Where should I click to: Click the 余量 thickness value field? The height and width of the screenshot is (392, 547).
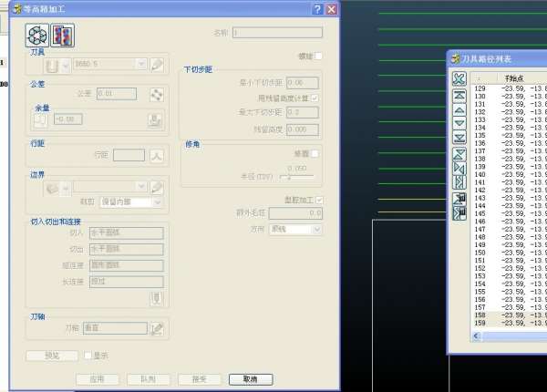point(68,119)
